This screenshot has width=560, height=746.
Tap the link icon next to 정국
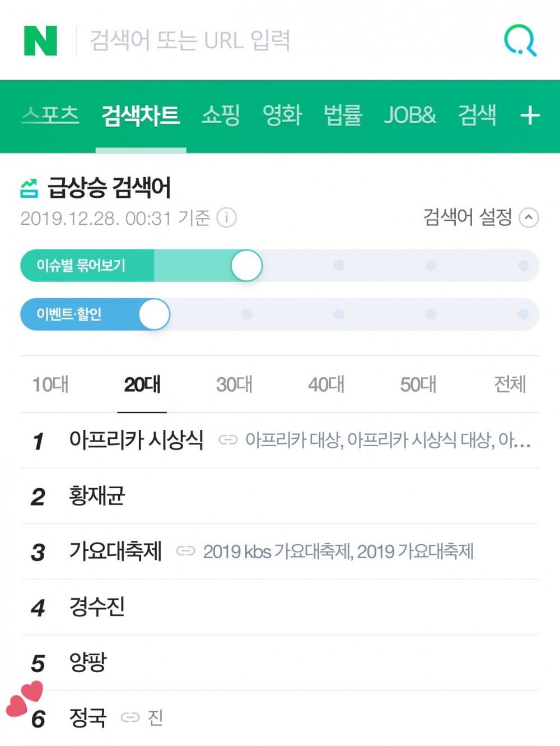(130, 717)
